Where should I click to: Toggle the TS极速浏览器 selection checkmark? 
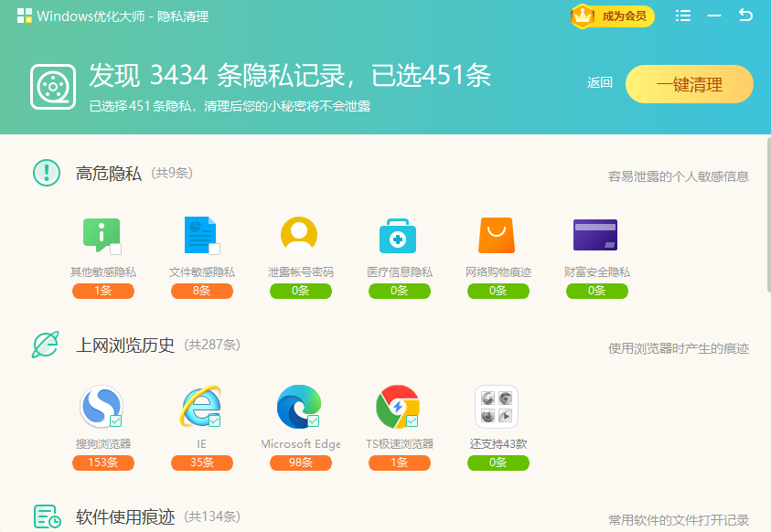(414, 423)
